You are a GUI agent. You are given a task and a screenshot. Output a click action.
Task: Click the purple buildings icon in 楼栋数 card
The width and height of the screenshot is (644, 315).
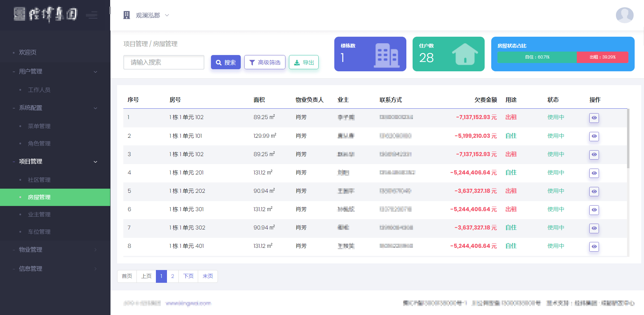(x=387, y=55)
